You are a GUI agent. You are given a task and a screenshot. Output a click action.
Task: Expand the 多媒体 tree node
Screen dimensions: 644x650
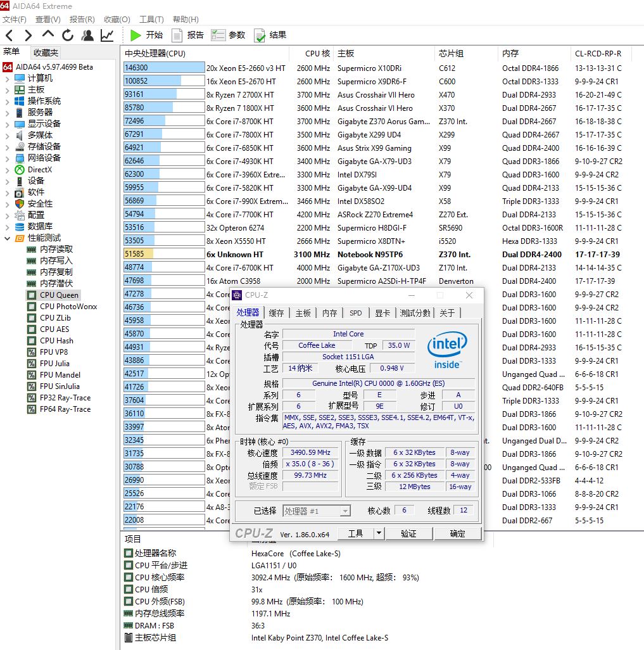(6, 136)
